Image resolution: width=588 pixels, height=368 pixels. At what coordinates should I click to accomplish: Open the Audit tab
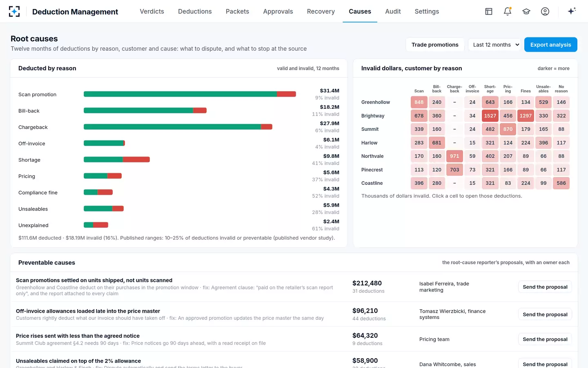point(393,11)
